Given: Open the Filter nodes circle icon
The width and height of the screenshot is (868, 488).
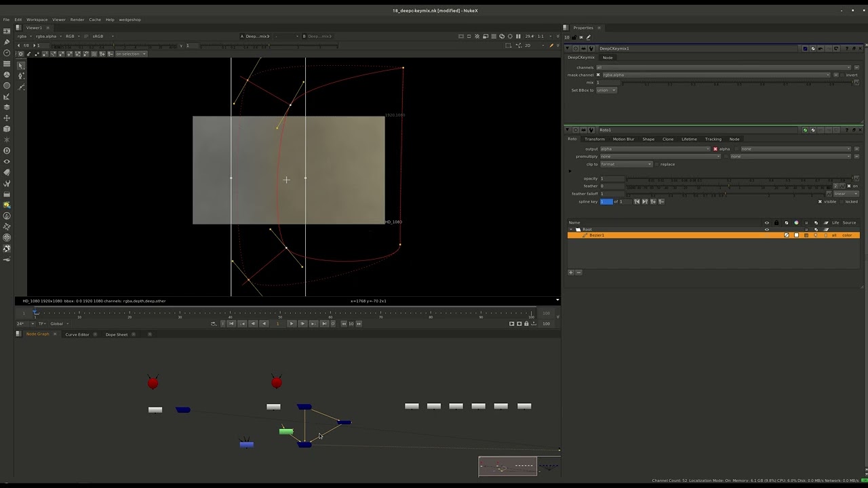Looking at the screenshot, I should click(x=7, y=85).
